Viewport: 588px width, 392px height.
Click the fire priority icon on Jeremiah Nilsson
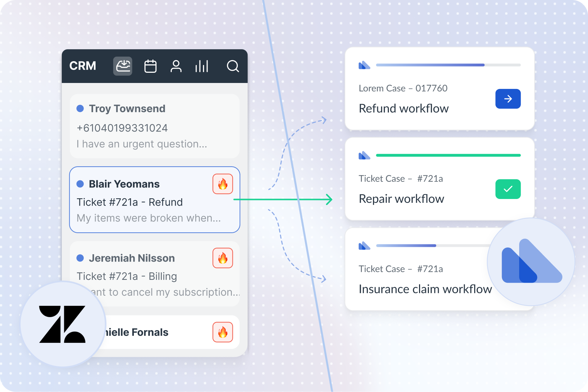click(223, 258)
